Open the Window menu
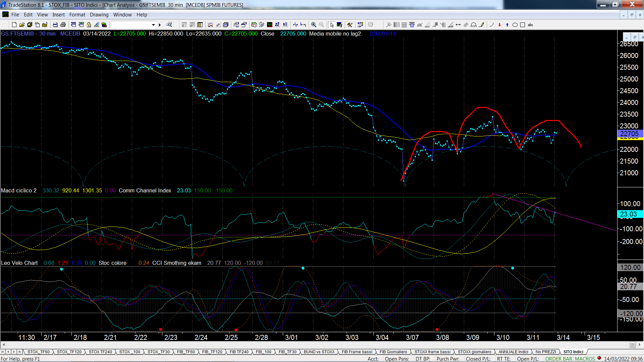Screen dimensions: 644x362 (x=122, y=15)
